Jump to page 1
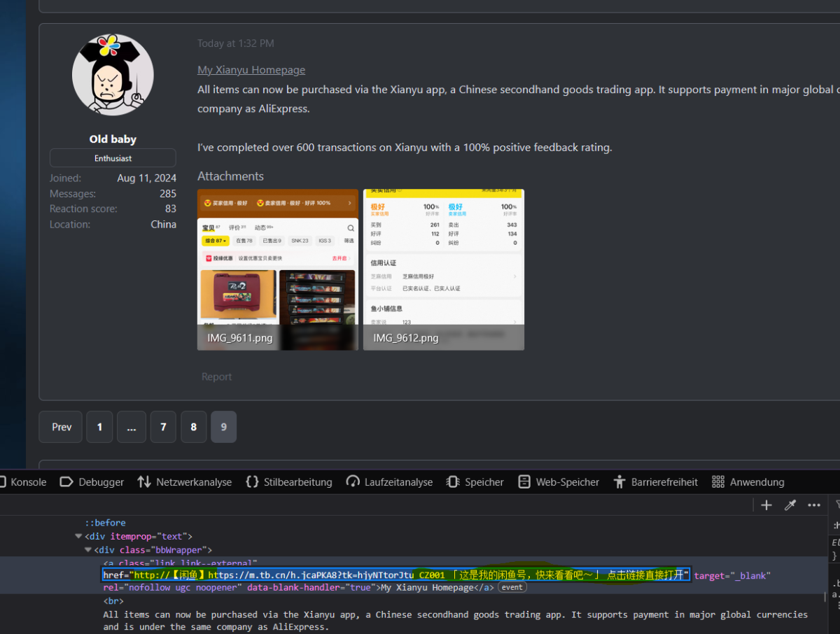Viewport: 840px width, 634px height. point(99,427)
